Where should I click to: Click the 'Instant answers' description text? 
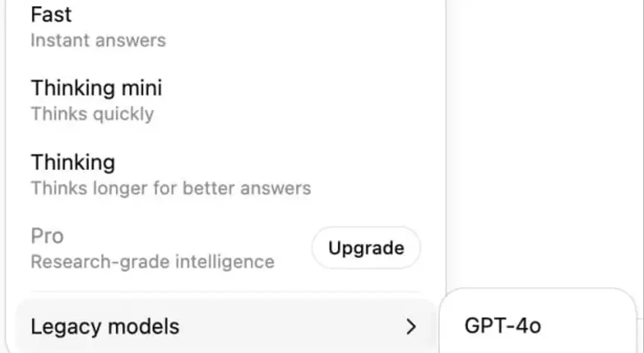pos(98,41)
